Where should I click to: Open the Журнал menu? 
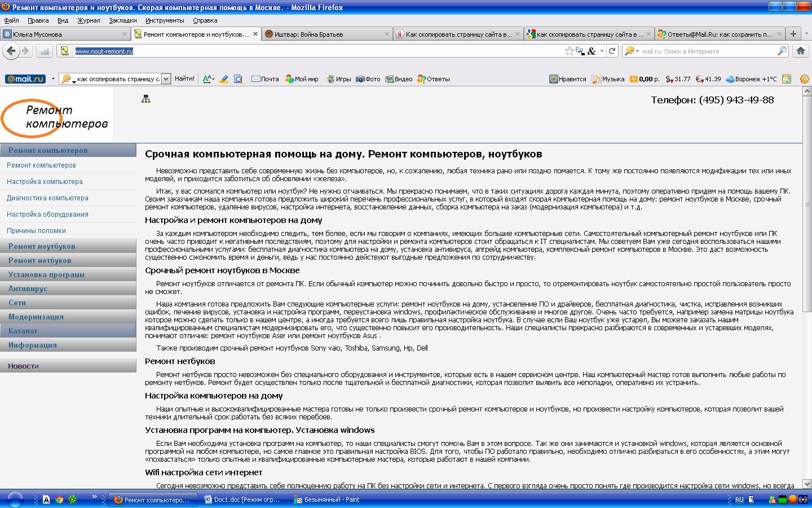tap(89, 20)
